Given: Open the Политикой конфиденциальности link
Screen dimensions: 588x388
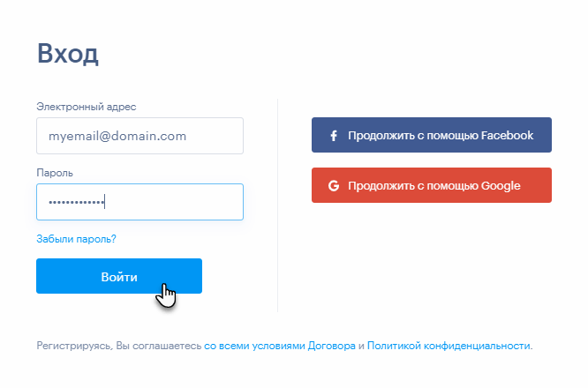Looking at the screenshot, I should pyautogui.click(x=449, y=346).
